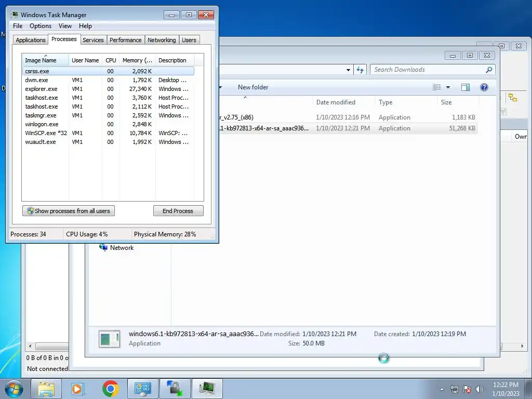The height and width of the screenshot is (399, 532).
Task: Switch to the Processes tab
Action: (64, 39)
